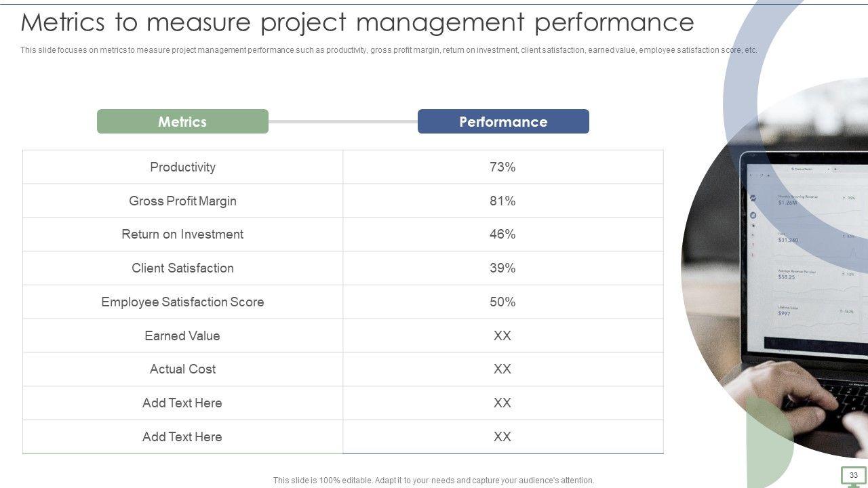Image resolution: width=868 pixels, height=488 pixels.
Task: Click the Return on Investment cell
Action: click(182, 235)
